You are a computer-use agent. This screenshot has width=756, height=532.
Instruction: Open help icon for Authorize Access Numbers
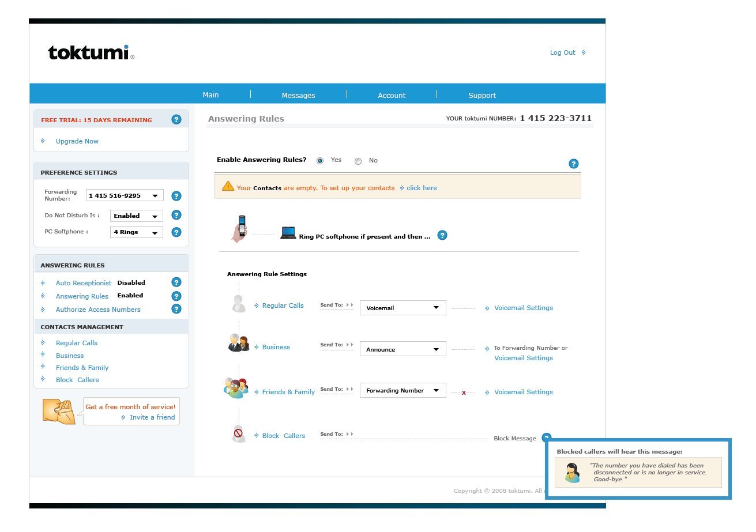click(176, 309)
